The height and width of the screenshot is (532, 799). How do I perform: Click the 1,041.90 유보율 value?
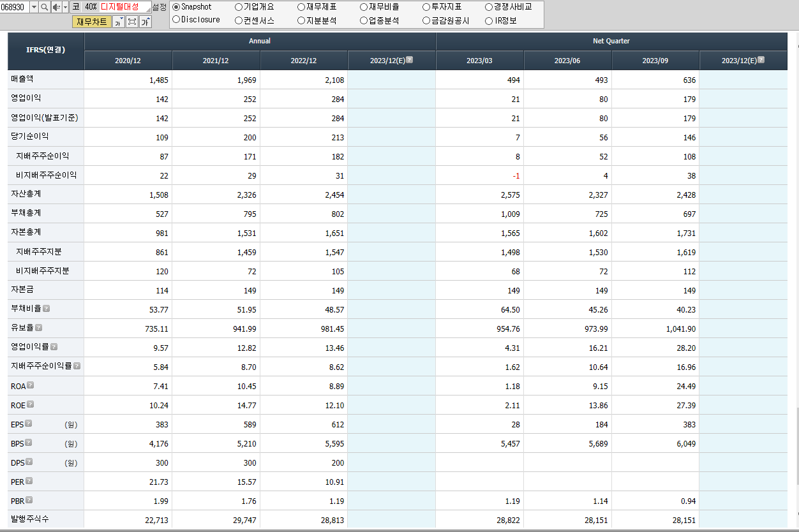coord(682,329)
